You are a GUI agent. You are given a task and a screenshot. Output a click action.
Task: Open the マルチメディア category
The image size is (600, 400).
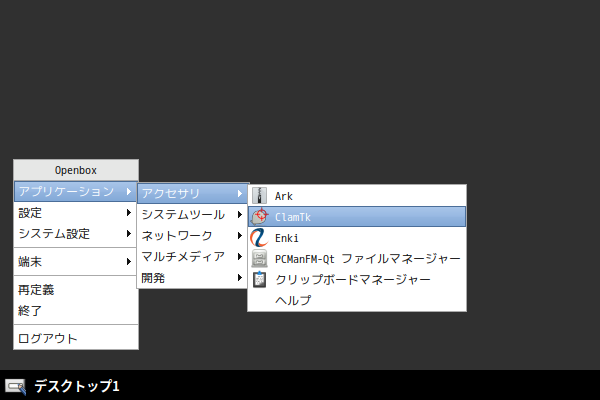click(x=192, y=256)
